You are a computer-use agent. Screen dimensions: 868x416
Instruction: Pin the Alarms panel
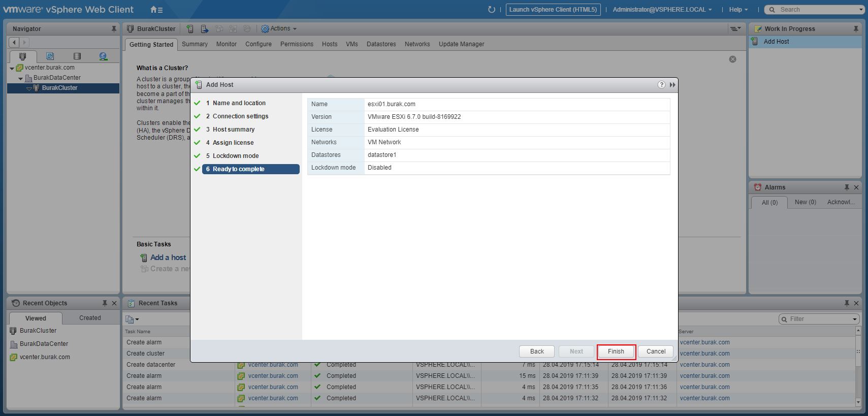[x=847, y=187]
